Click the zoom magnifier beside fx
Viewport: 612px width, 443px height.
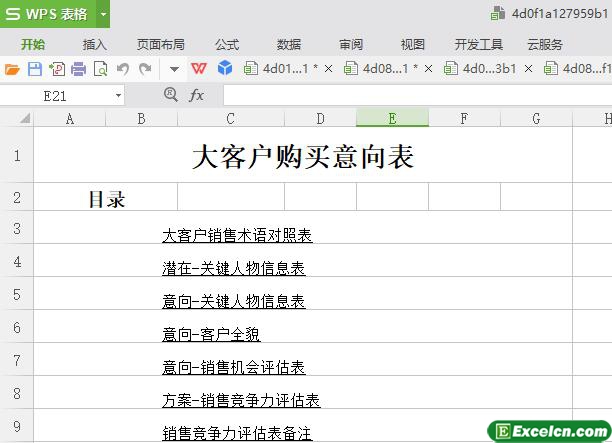(171, 95)
